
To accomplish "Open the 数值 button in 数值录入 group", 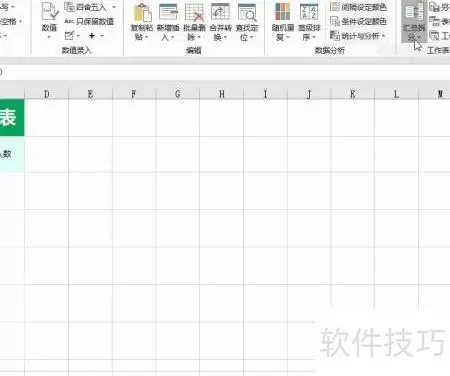I will tap(49, 21).
